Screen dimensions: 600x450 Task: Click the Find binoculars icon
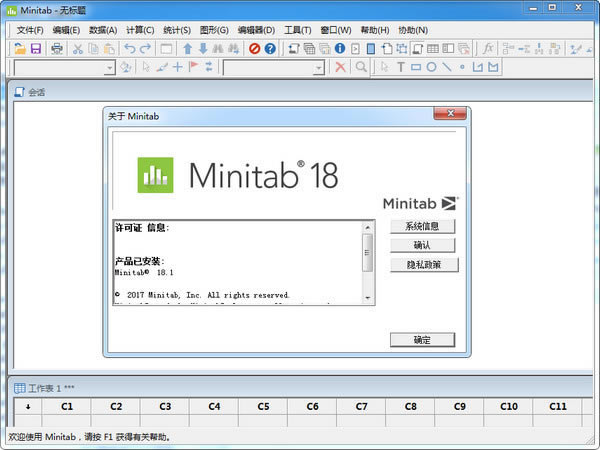pos(218,49)
